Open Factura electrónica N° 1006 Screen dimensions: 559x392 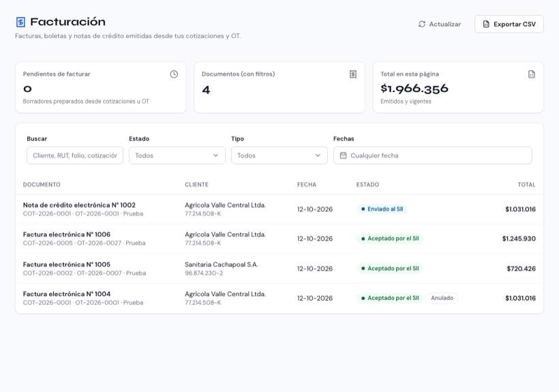tap(67, 235)
